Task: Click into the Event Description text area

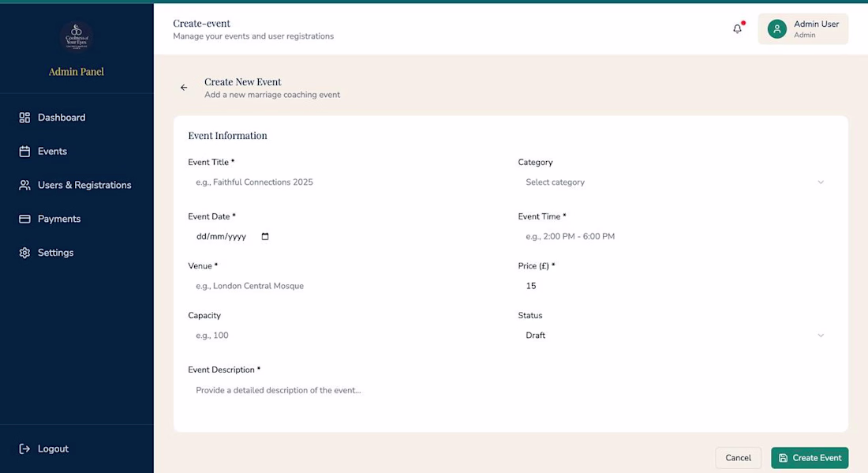Action: 510,398
